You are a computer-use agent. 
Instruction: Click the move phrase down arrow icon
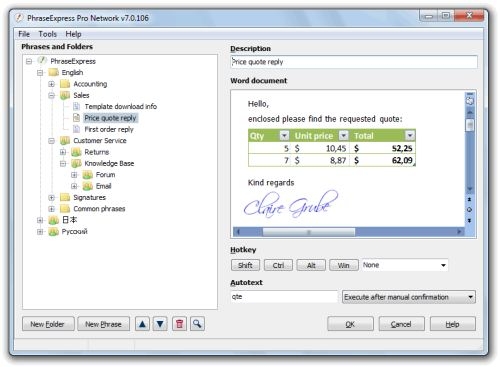point(160,324)
